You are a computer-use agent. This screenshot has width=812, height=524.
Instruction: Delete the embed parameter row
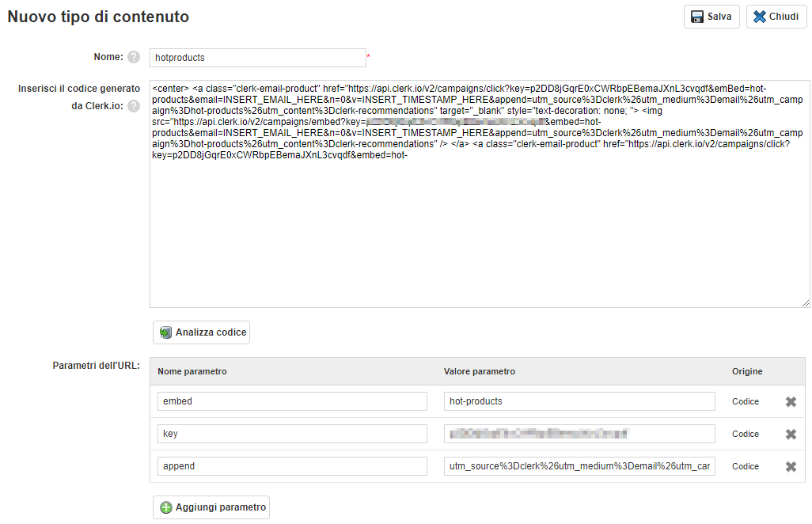click(x=790, y=401)
